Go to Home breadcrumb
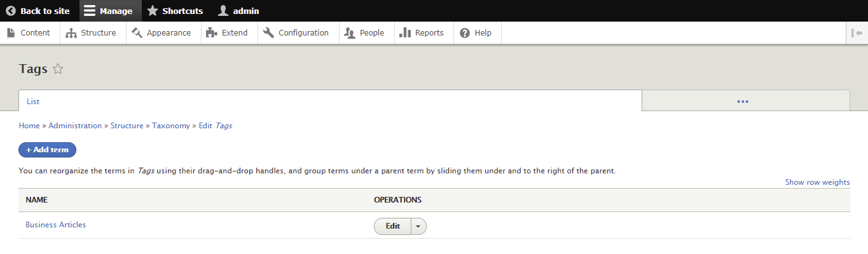The width and height of the screenshot is (868, 254). point(29,126)
